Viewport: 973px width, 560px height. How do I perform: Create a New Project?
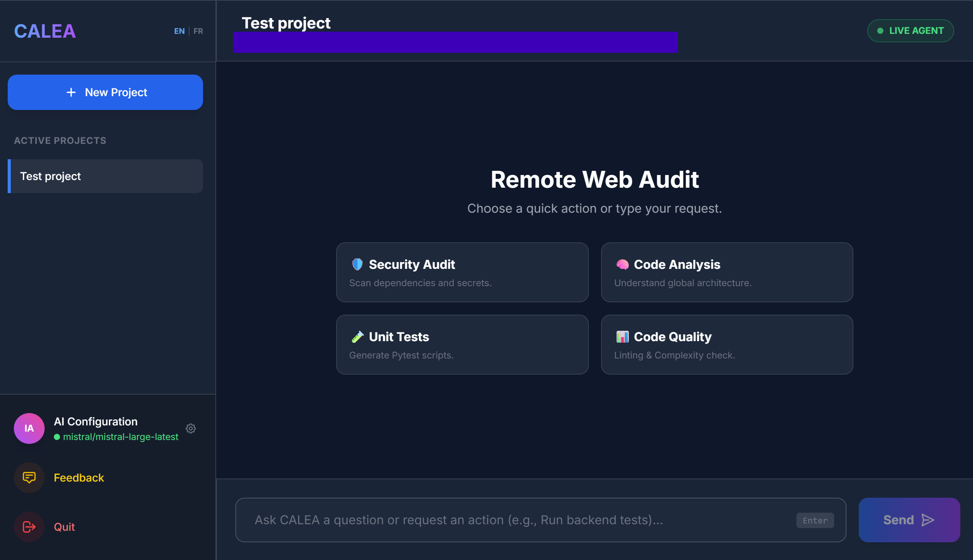pos(105,92)
